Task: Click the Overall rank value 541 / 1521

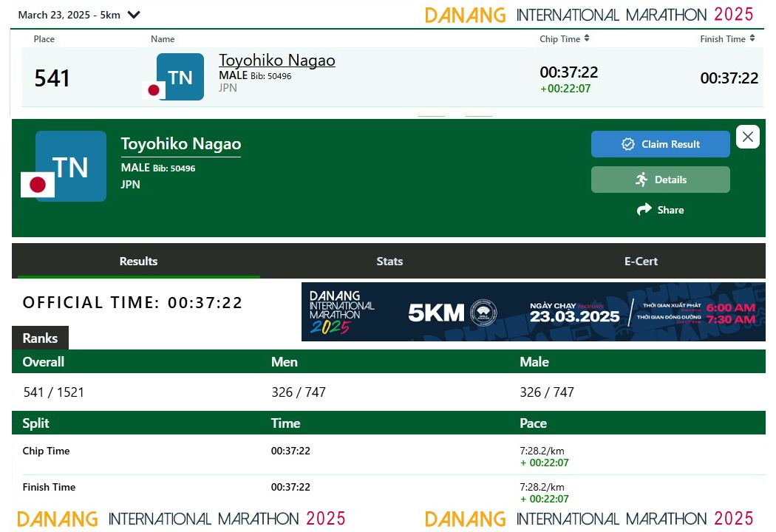Action: tap(53, 392)
